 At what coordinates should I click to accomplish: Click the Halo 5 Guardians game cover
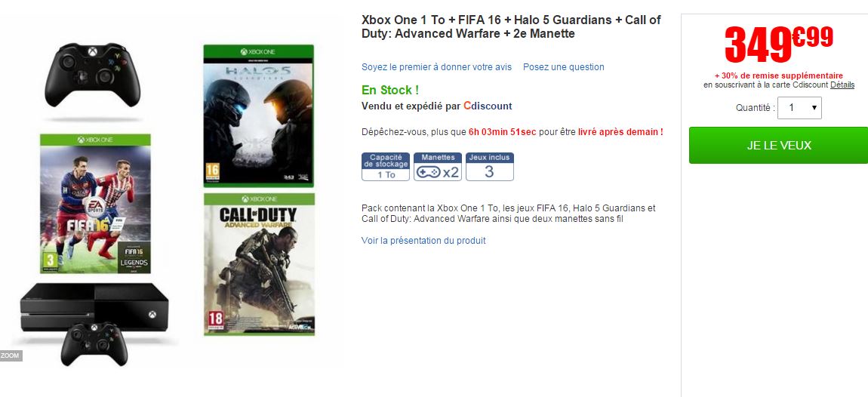click(x=259, y=115)
